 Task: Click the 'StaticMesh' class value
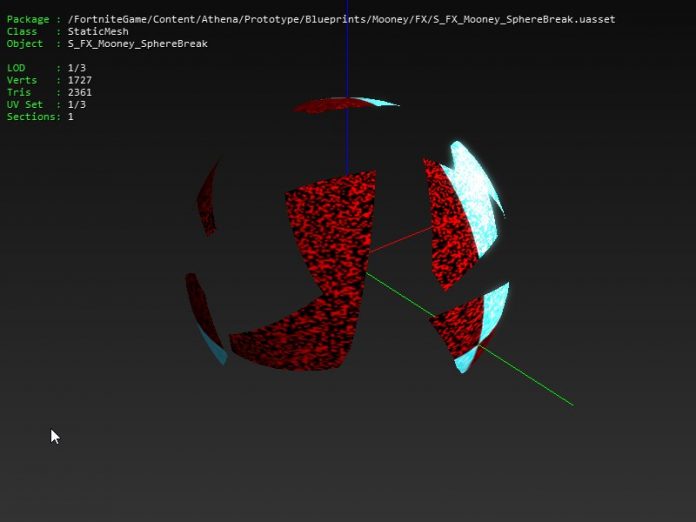point(98,32)
